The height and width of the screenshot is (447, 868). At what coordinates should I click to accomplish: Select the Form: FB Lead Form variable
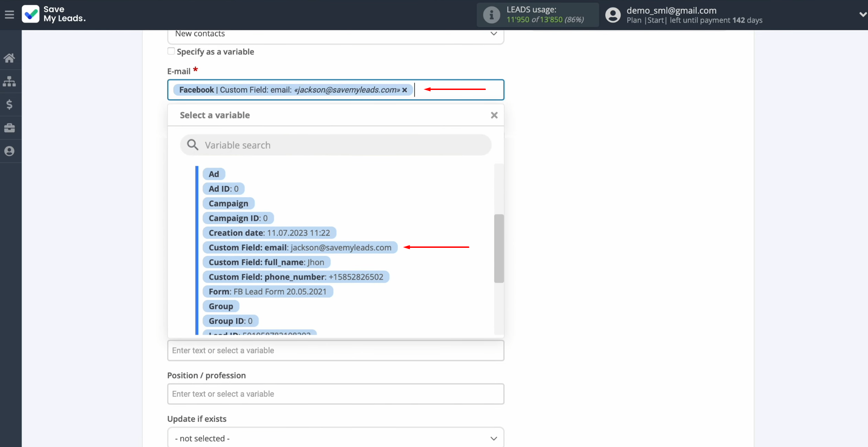coord(268,291)
